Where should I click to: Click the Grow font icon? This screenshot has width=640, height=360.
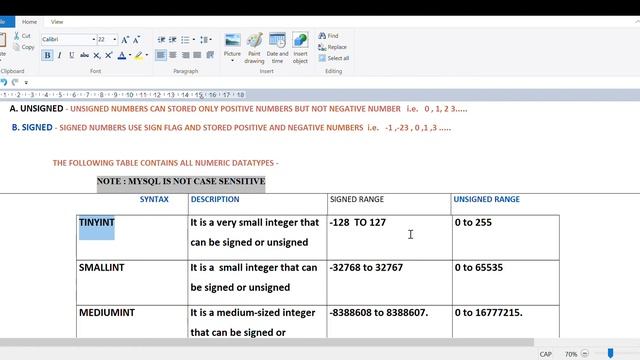[x=125, y=40]
